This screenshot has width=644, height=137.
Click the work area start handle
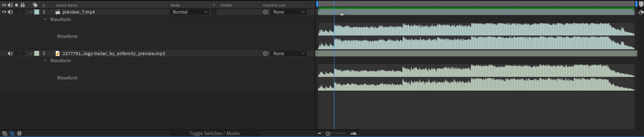click(317, 4)
